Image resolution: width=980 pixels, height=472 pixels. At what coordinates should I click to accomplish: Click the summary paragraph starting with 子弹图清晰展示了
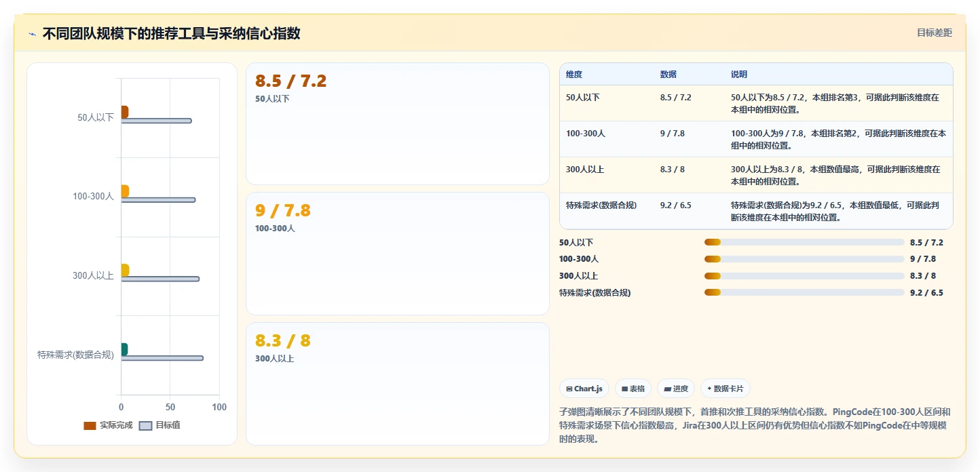coord(755,425)
